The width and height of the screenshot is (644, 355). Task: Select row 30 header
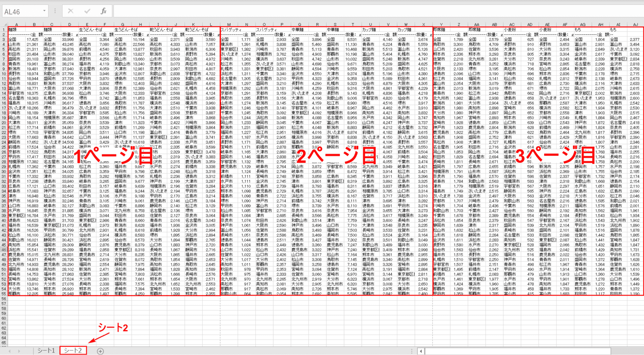pos(4,171)
